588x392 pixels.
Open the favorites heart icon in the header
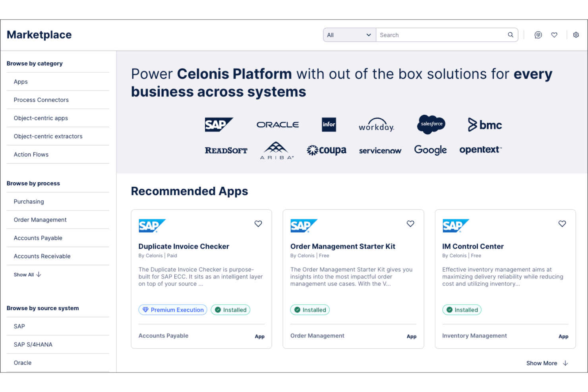554,35
